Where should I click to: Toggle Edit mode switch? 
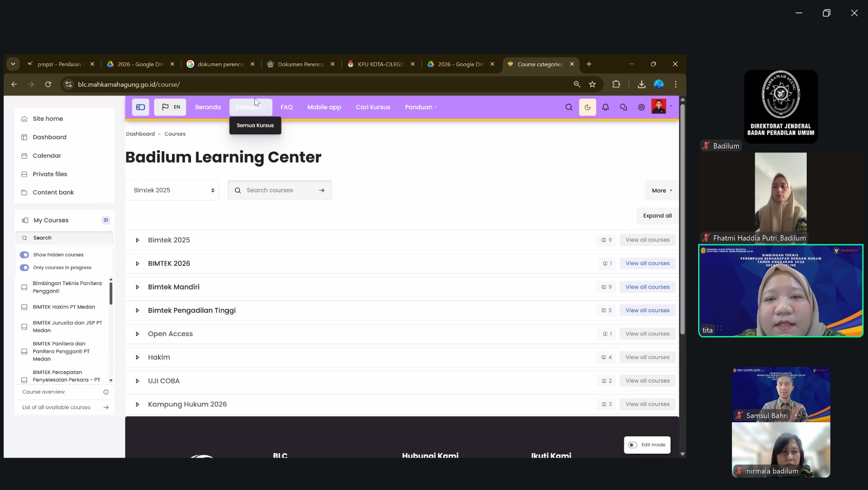[x=633, y=445]
